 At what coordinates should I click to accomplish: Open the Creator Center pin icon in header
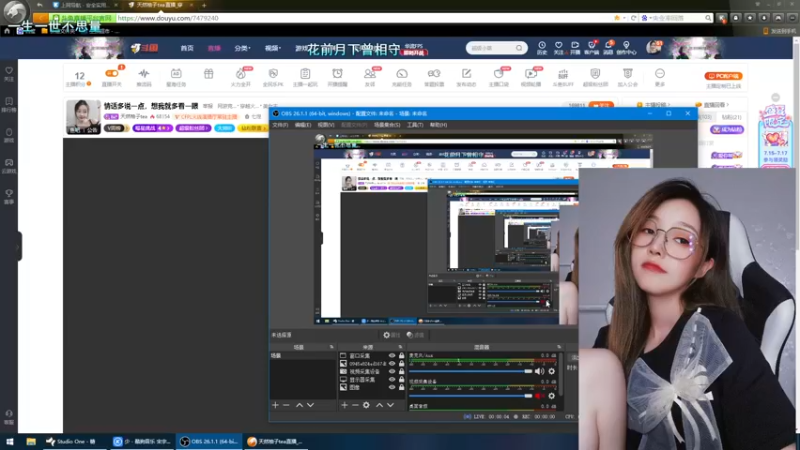click(x=626, y=45)
